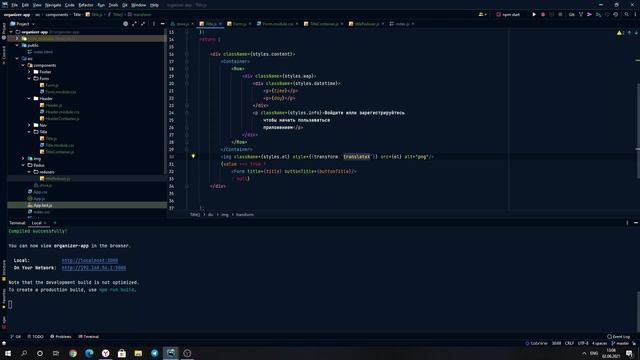Open Yandex browser from taskbar
Screen dimensions: 640x360
coord(106,353)
